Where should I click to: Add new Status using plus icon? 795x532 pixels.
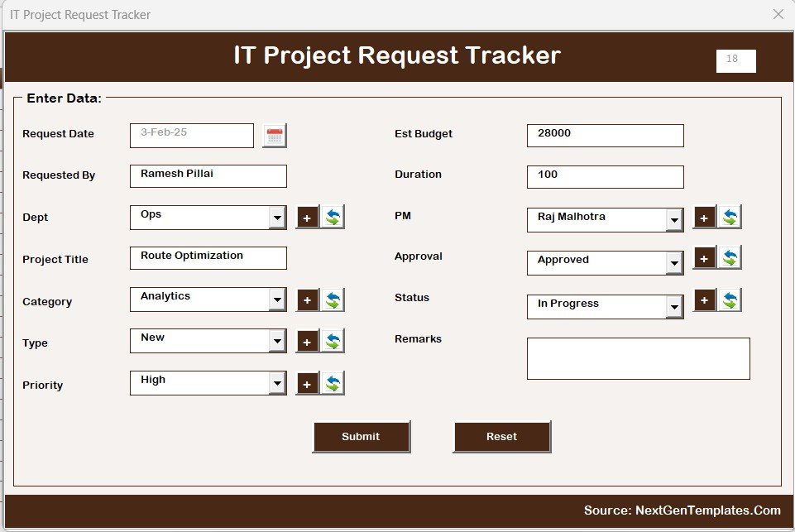[704, 300]
